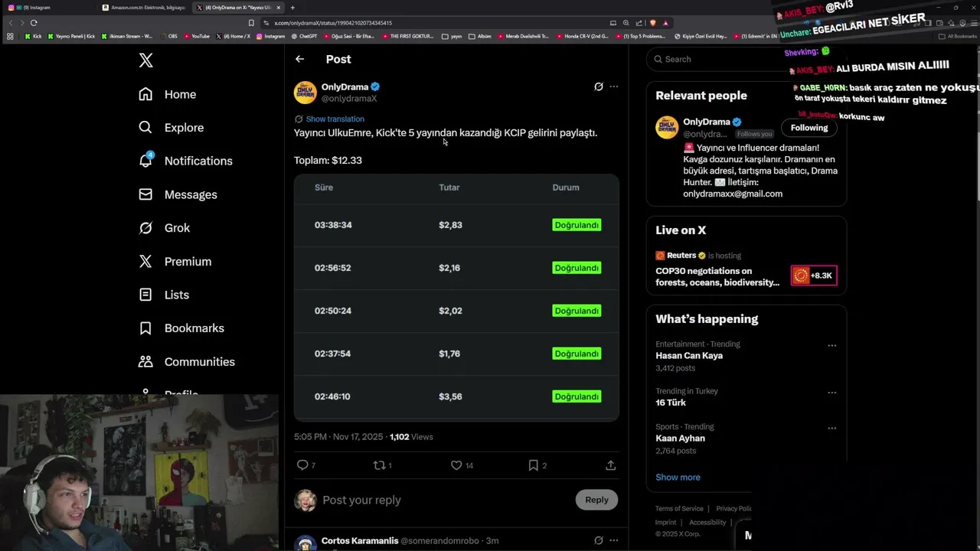Click the Grok icon on OnlyDrama's post

[599, 86]
